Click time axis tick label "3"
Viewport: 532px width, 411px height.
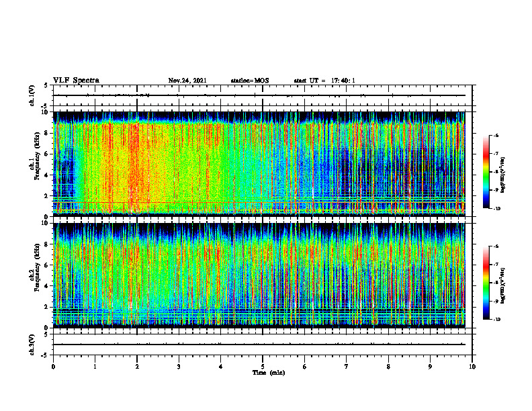pyautogui.click(x=179, y=367)
